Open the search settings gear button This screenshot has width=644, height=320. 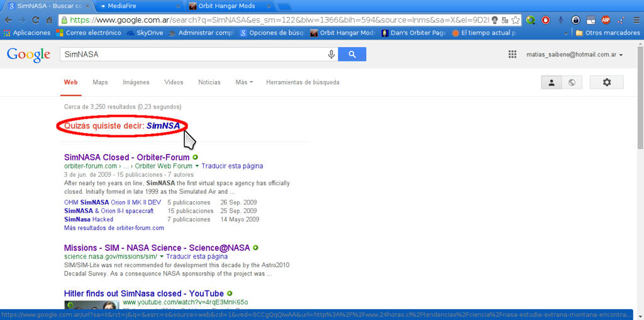607,82
